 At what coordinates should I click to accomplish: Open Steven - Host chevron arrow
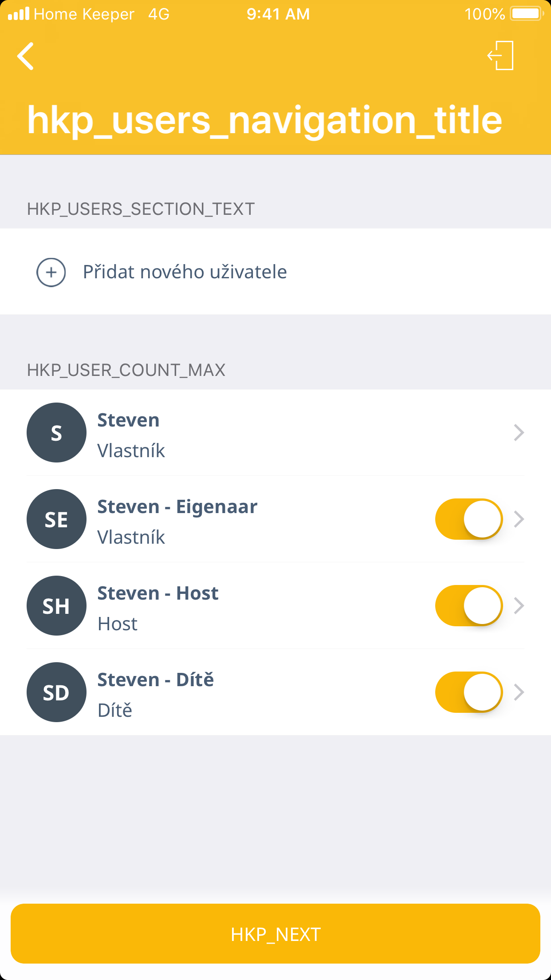point(519,605)
